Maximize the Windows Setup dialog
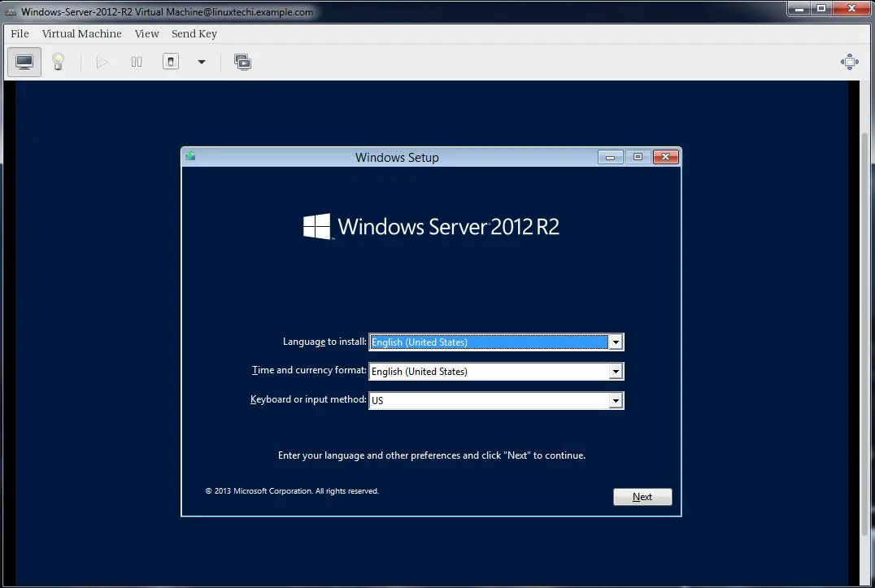The width and height of the screenshot is (875, 588). pyautogui.click(x=638, y=157)
